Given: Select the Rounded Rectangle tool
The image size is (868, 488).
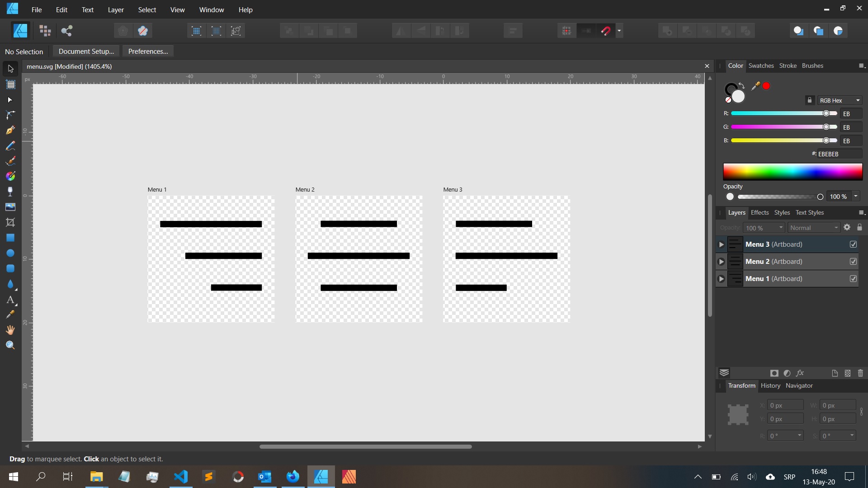Looking at the screenshot, I should pos(10,268).
